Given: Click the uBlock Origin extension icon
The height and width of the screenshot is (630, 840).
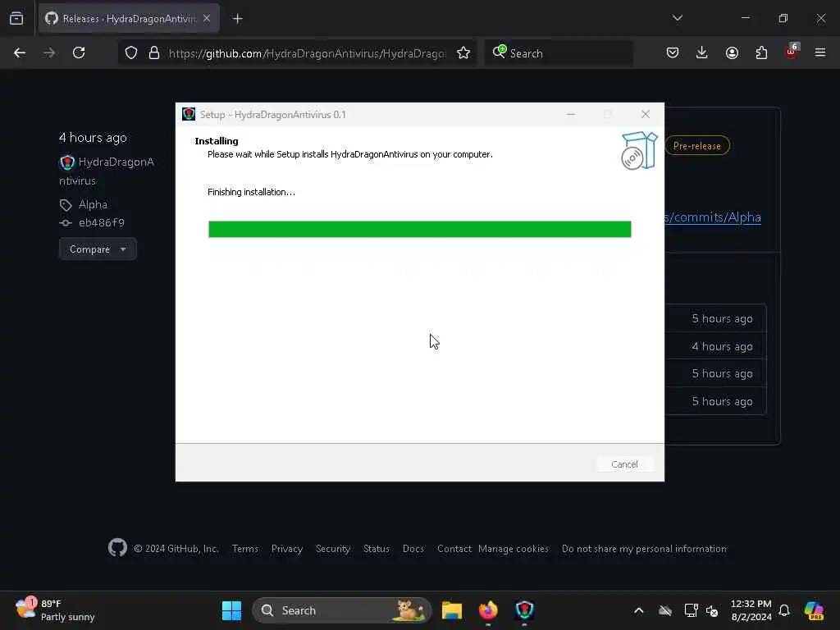Looking at the screenshot, I should point(792,52).
